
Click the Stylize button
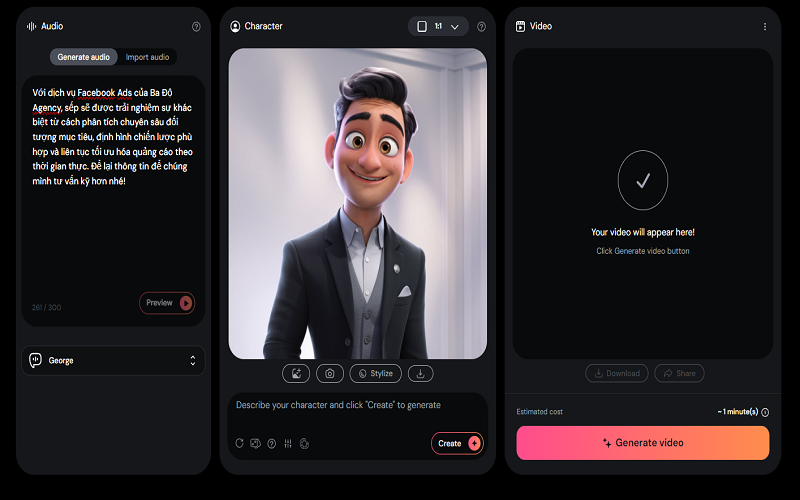375,373
